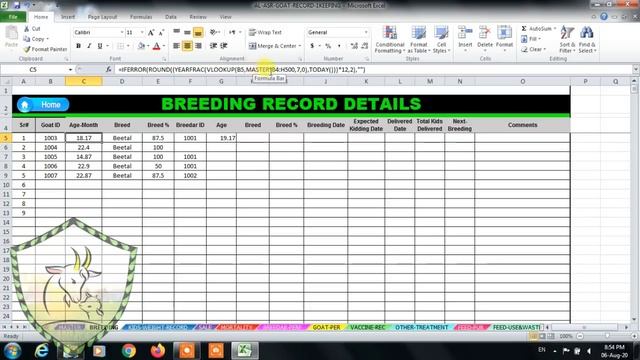
Task: Open the font size dropdown
Action: click(x=142, y=32)
